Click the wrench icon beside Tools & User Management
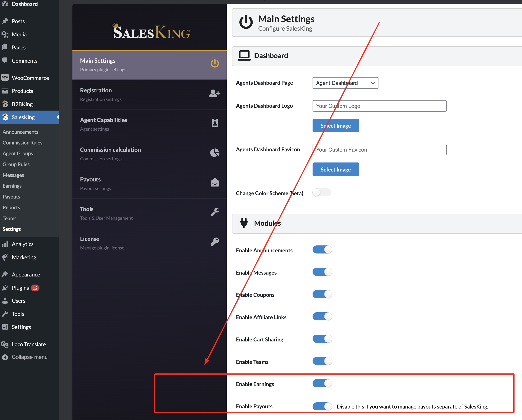Screen dimensions: 522x420 click(215, 212)
